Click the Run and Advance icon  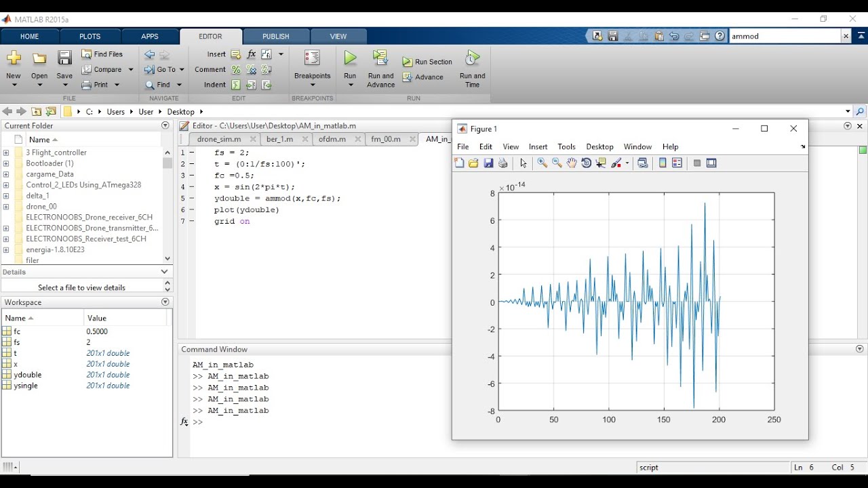point(380,58)
